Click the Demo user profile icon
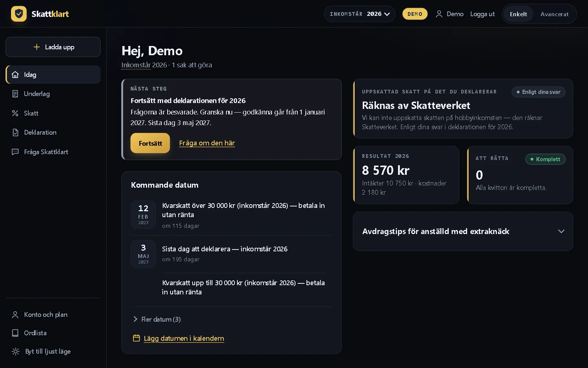Image resolution: width=588 pixels, height=368 pixels. tap(439, 14)
